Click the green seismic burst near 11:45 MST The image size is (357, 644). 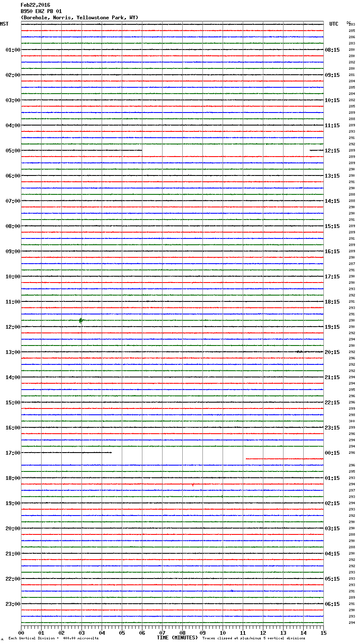[81, 321]
